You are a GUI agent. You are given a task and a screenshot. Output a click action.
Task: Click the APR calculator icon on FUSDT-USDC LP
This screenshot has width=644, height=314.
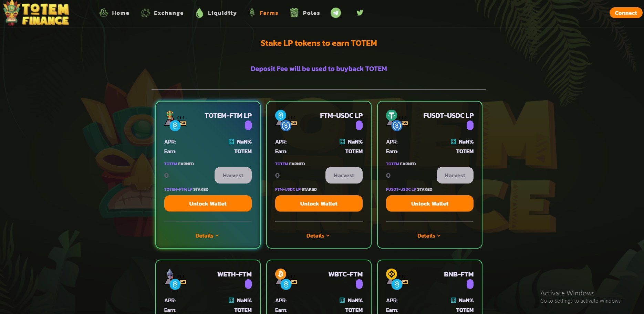pos(454,142)
